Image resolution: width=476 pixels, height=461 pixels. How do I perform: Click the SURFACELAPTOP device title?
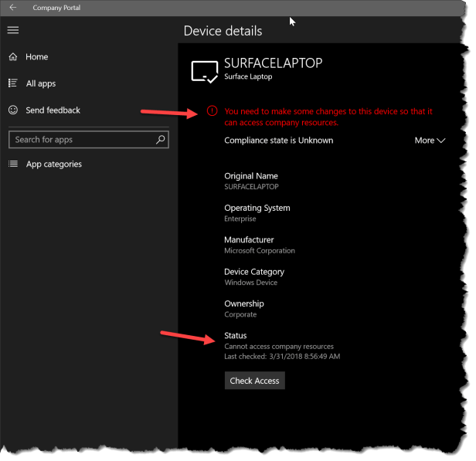(273, 63)
